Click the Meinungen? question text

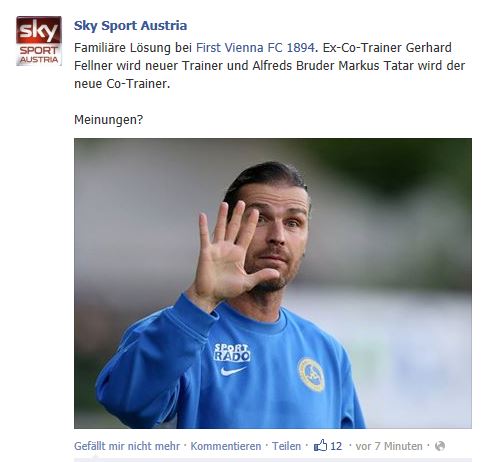pyautogui.click(x=108, y=119)
